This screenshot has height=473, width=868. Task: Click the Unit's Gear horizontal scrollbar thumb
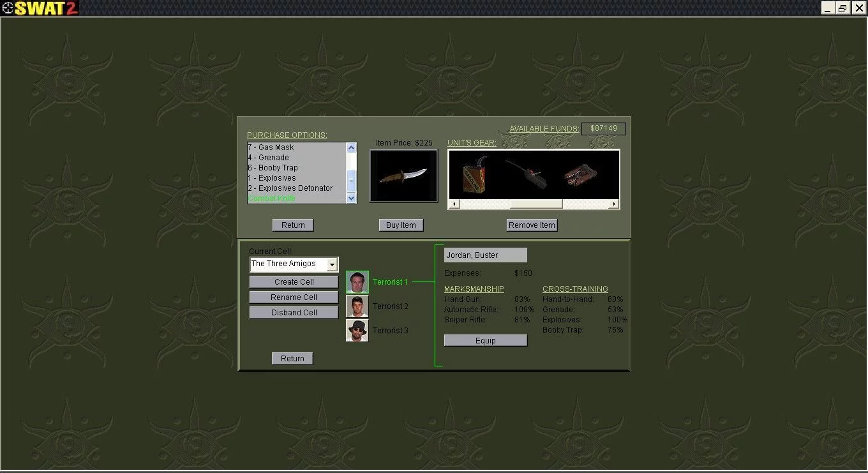pyautogui.click(x=536, y=204)
